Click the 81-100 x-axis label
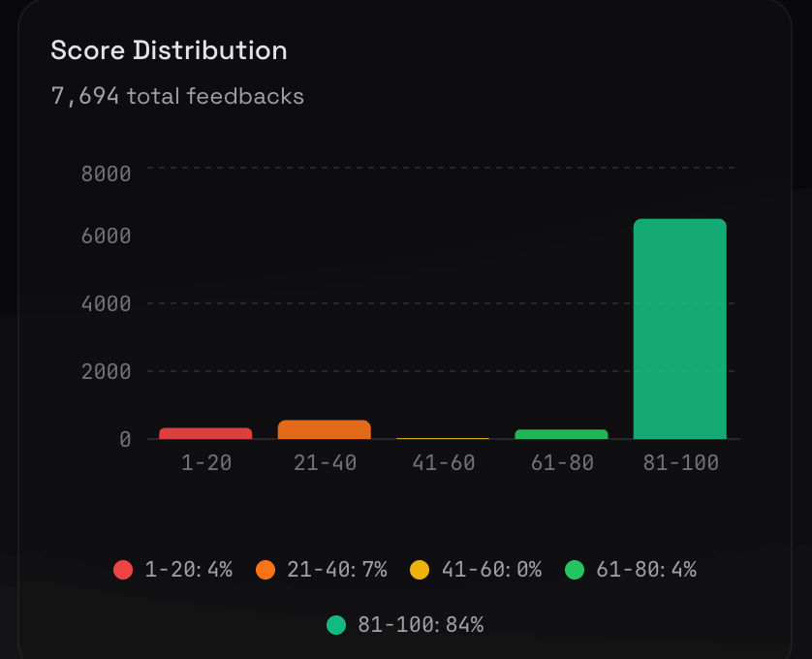812x659 pixels. pos(680,463)
